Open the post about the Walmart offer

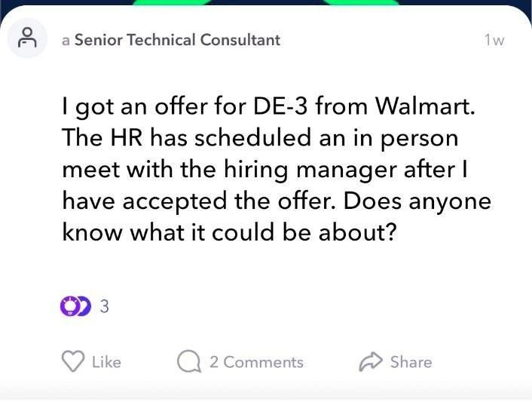pyautogui.click(x=277, y=169)
